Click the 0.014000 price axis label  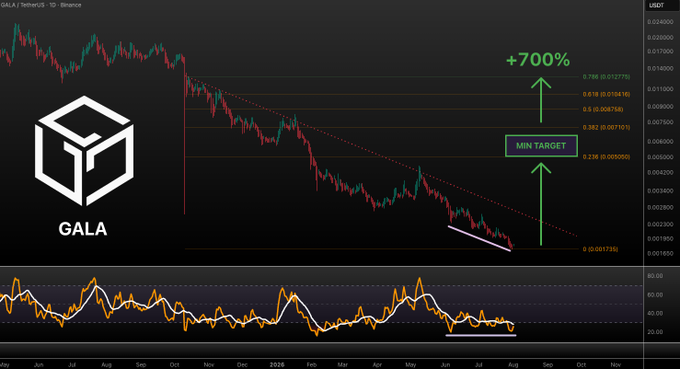click(660, 69)
